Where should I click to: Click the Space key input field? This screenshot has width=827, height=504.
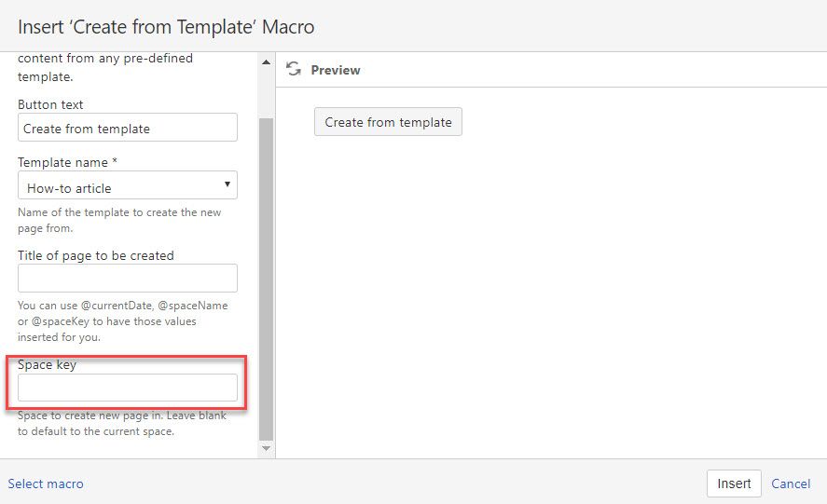pos(128,388)
